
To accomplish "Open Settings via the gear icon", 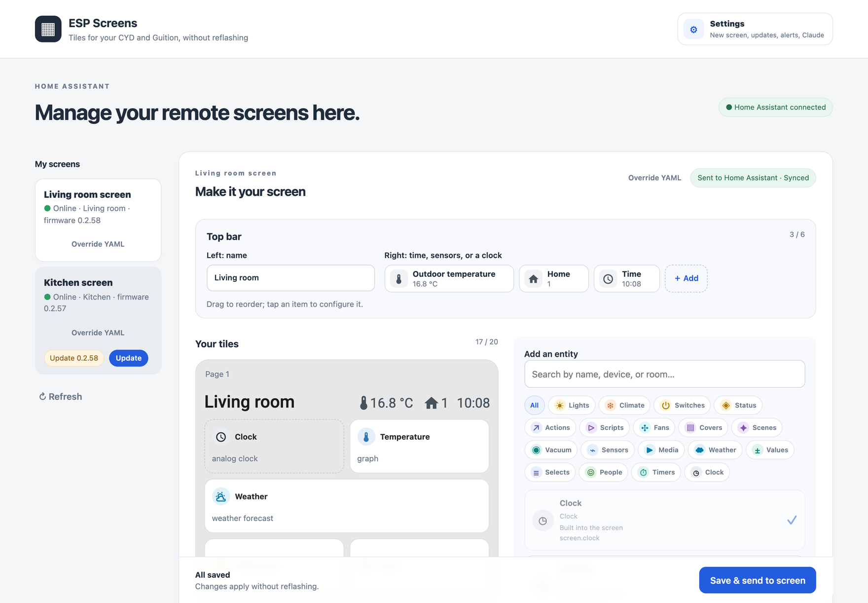I will (x=693, y=29).
